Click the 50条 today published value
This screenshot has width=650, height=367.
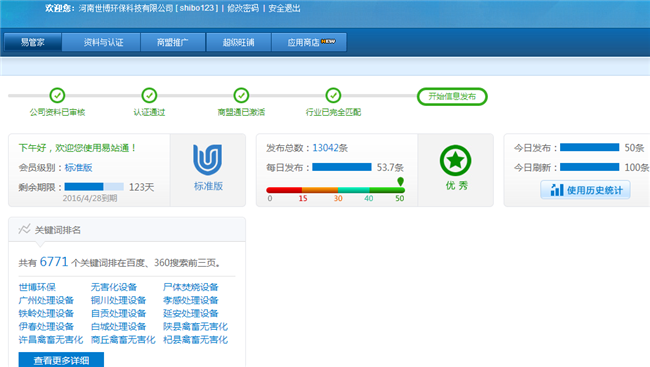point(634,148)
